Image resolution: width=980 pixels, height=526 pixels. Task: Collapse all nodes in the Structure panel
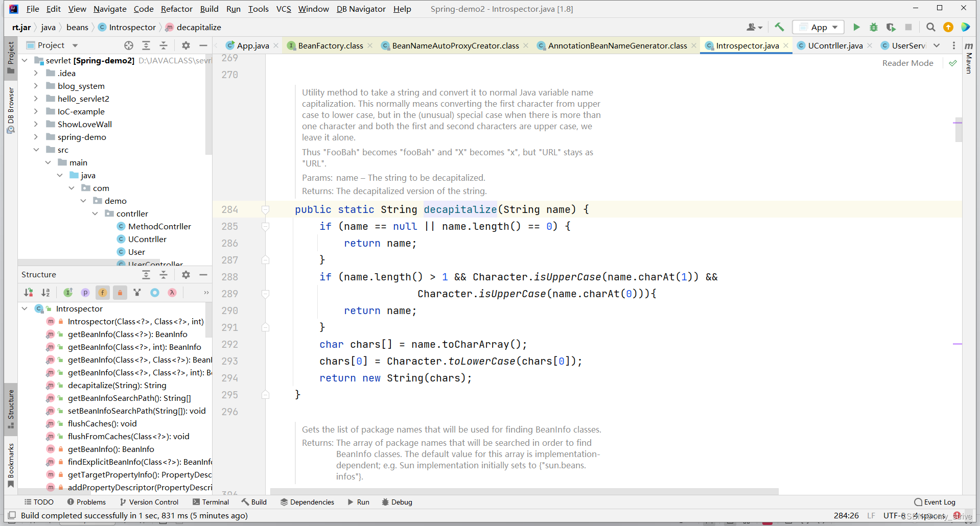[x=164, y=275]
